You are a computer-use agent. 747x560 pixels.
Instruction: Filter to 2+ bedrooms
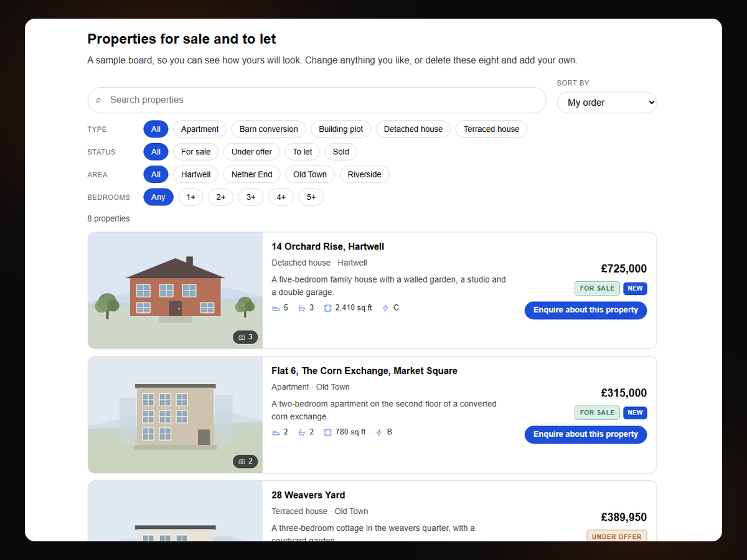point(221,197)
